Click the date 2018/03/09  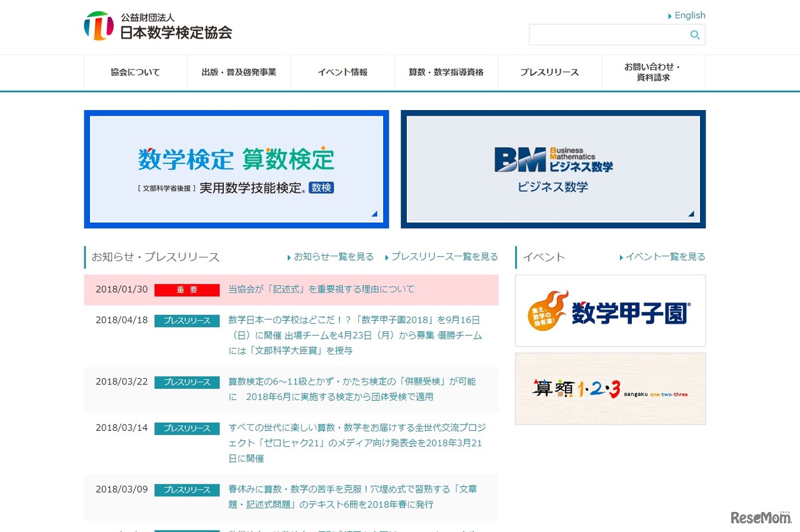[122, 489]
